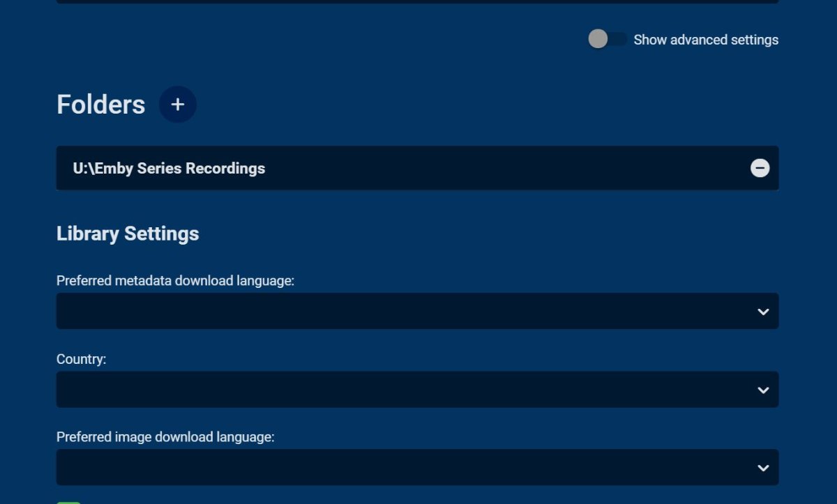Screen dimensions: 837x504
Task: Click the plus icon next to Folders
Action: (x=178, y=105)
